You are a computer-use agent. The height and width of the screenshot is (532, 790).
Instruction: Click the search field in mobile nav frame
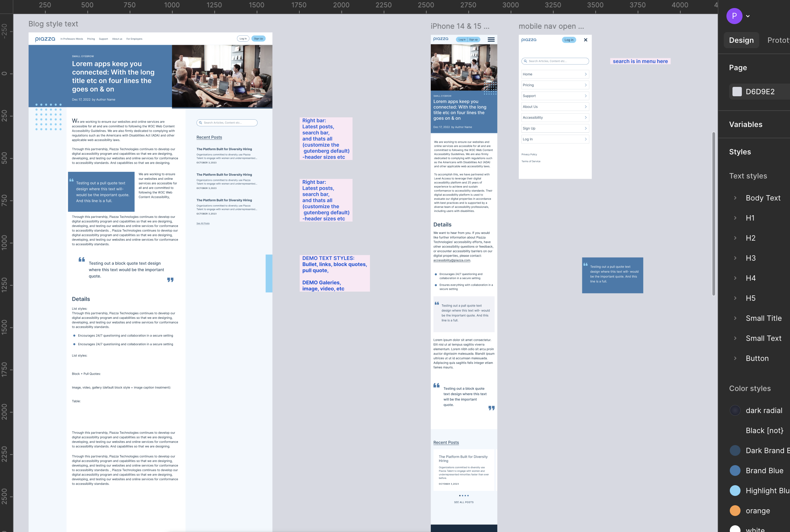555,61
